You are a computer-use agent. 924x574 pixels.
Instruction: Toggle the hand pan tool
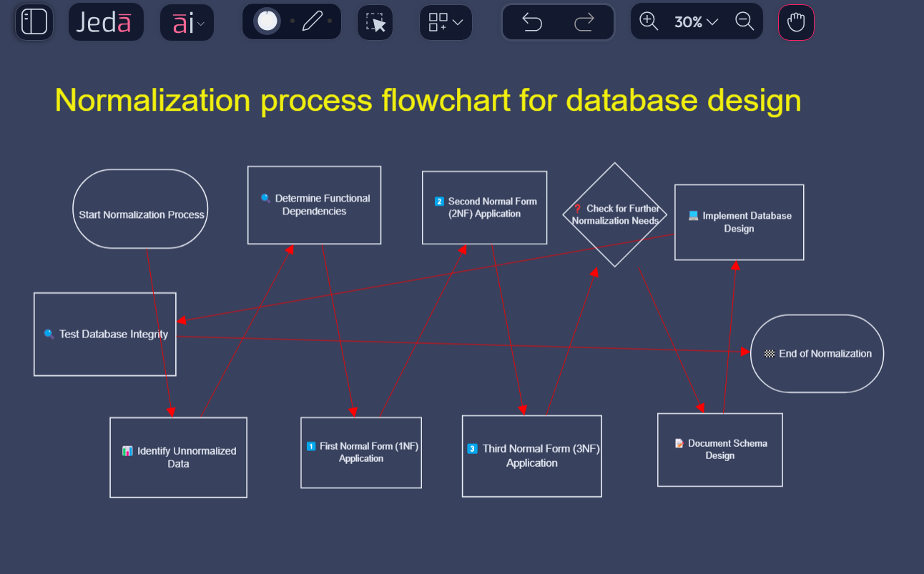point(796,22)
